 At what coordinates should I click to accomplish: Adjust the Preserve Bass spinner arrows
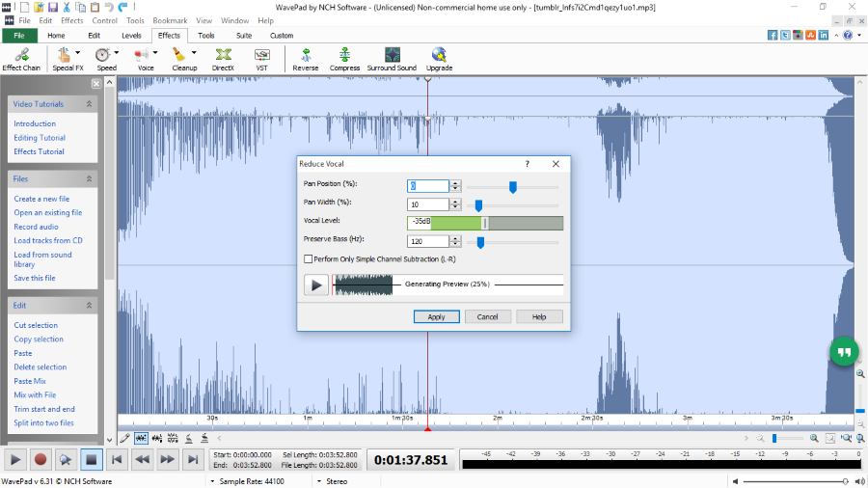(x=455, y=241)
